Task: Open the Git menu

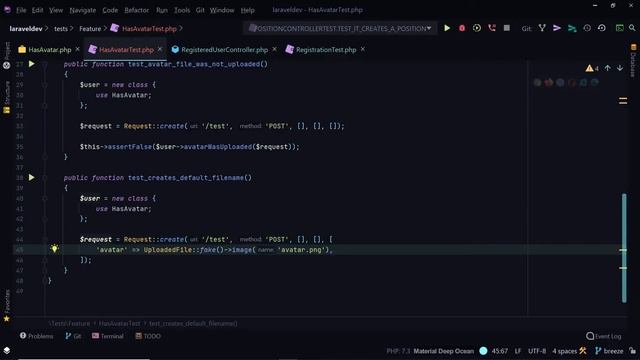Action: click(x=200, y=10)
